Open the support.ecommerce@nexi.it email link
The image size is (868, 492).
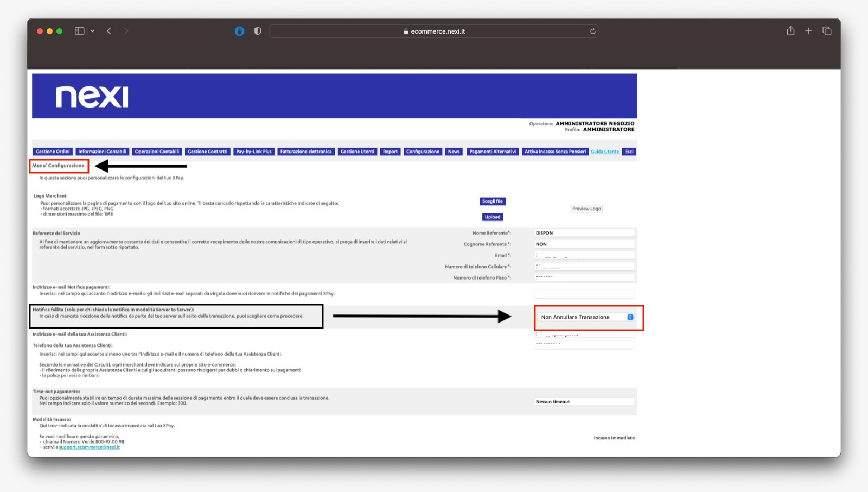coord(90,447)
